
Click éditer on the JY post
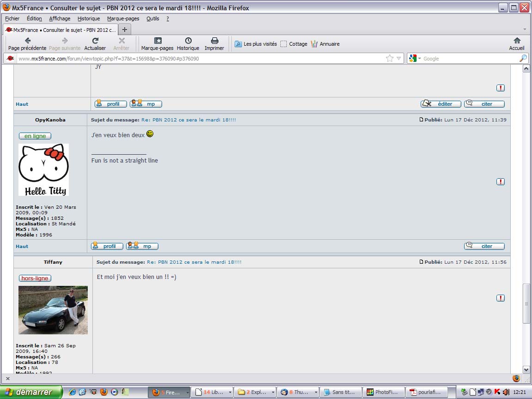coord(441,104)
